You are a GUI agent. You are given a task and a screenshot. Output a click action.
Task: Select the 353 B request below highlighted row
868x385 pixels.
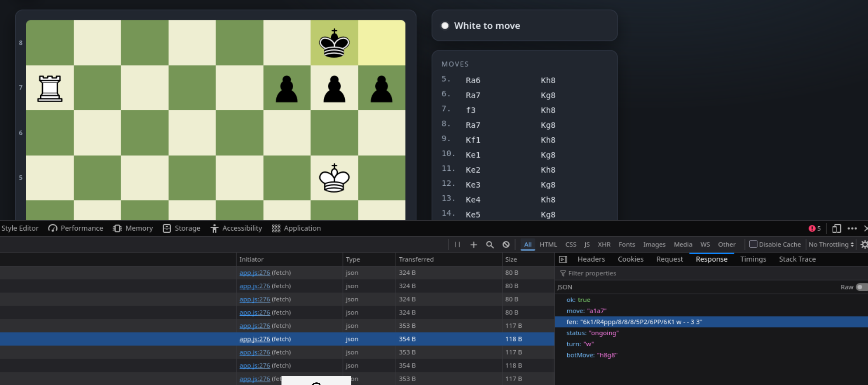[277, 352]
